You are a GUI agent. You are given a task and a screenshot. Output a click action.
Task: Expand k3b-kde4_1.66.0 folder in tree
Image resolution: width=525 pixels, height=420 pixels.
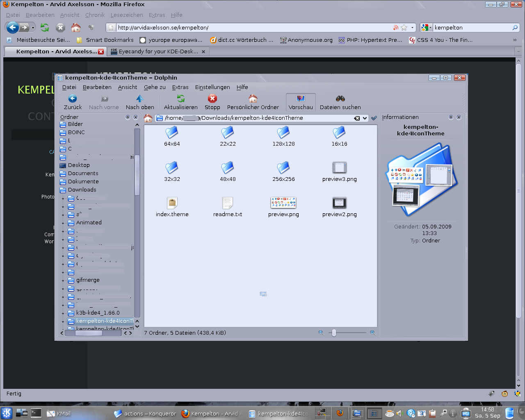coord(63,313)
